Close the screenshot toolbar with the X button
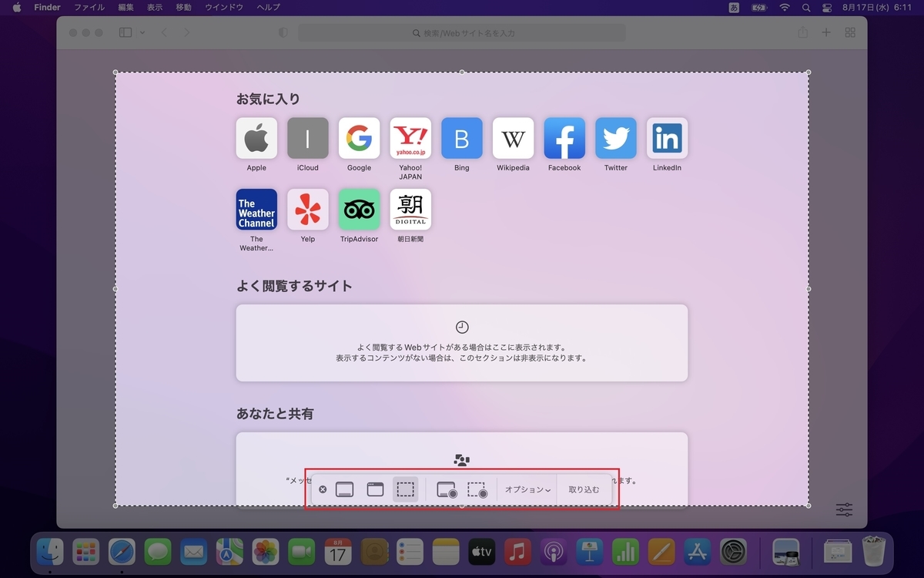This screenshot has height=578, width=924. point(323,489)
